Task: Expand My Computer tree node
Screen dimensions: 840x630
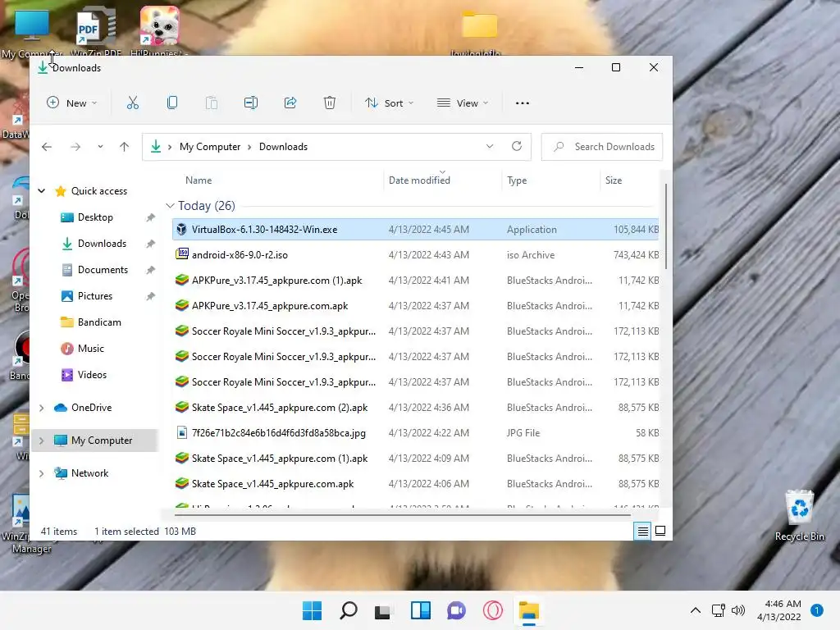Action: pos(41,441)
